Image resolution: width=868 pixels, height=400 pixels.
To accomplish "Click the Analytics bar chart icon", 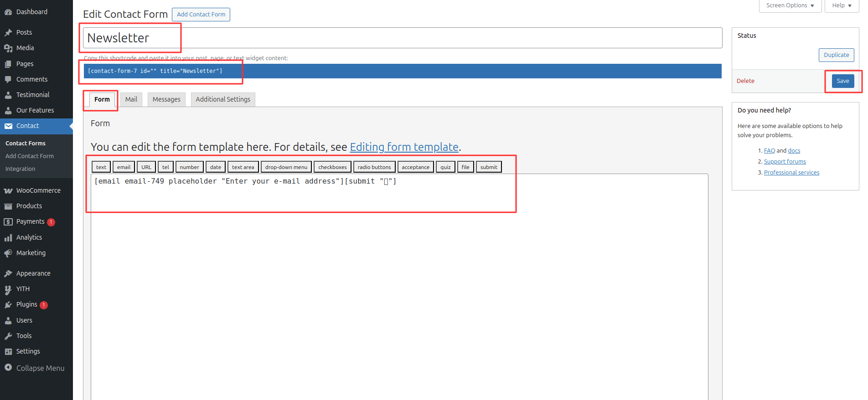I will pyautogui.click(x=8, y=237).
